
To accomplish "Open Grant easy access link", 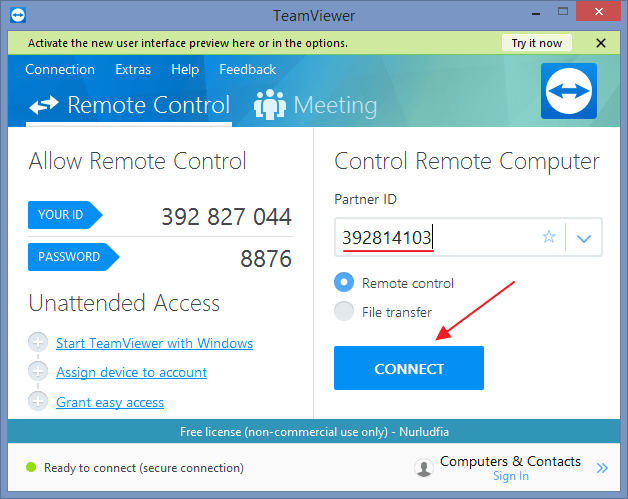I will (110, 402).
